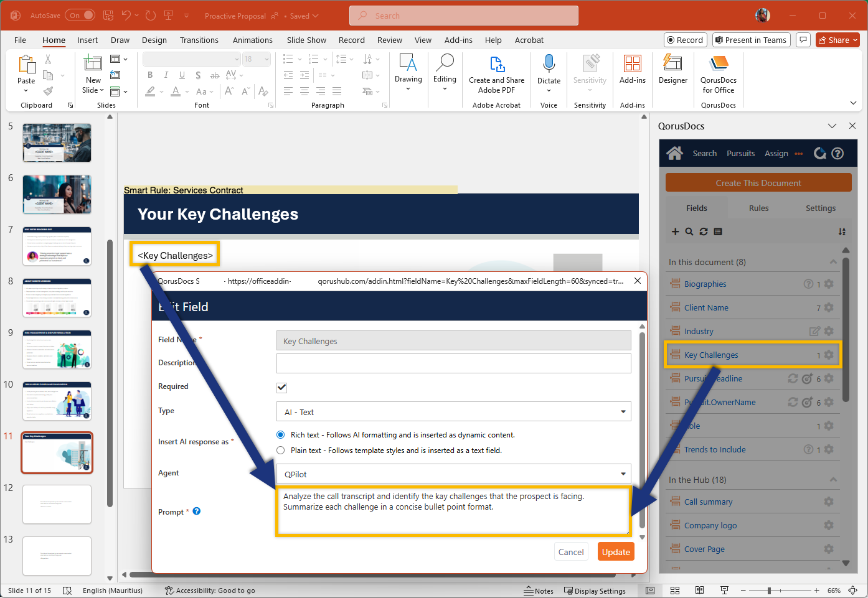Click the add field plus icon
Viewport: 868px width, 598px height.
pyautogui.click(x=675, y=231)
